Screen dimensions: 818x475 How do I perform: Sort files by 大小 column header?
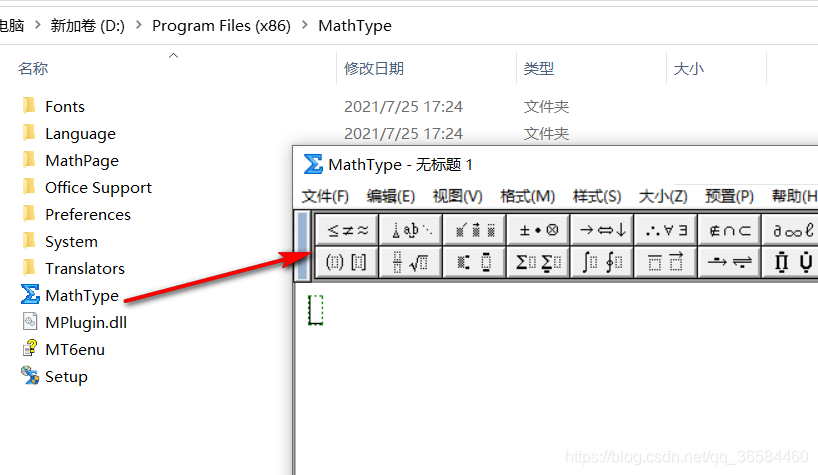tap(716, 68)
